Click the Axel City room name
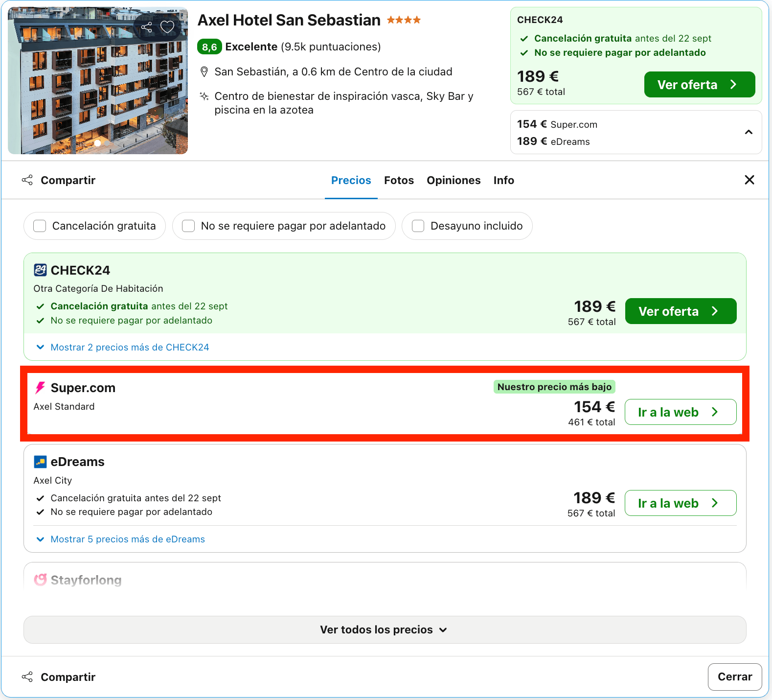Viewport: 772px width, 700px height. 53,480
